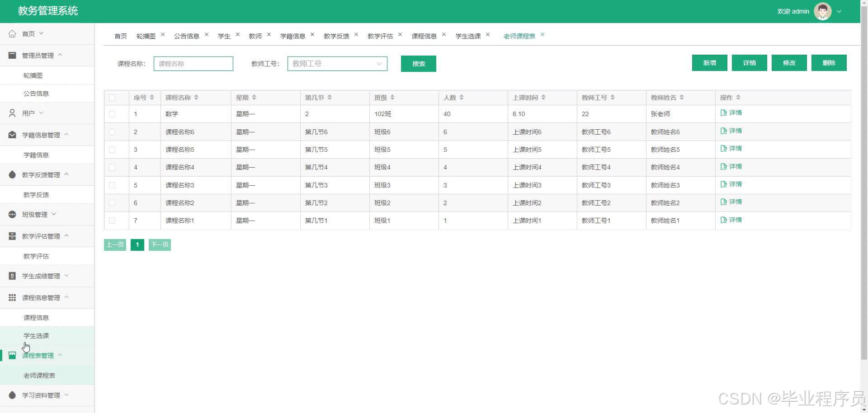
Task: Click the 教学反馈管理 droplet icon
Action: coord(12,174)
